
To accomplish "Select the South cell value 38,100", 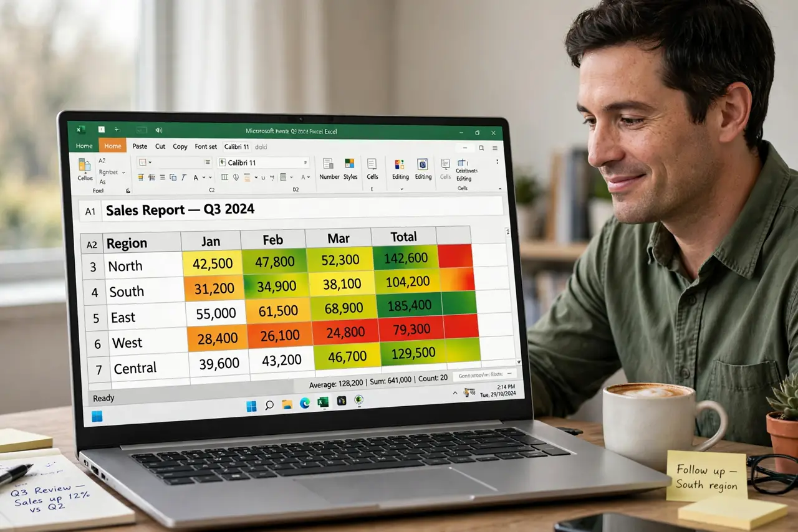I will click(344, 283).
